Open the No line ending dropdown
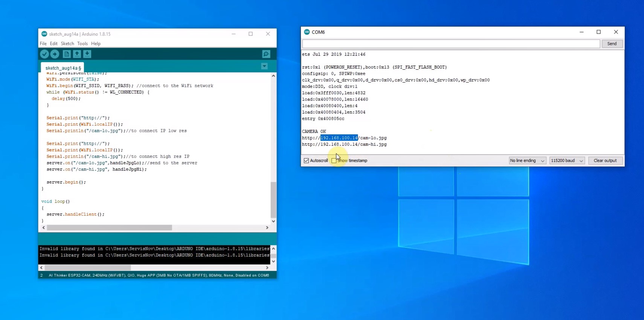644x320 pixels. pos(527,161)
